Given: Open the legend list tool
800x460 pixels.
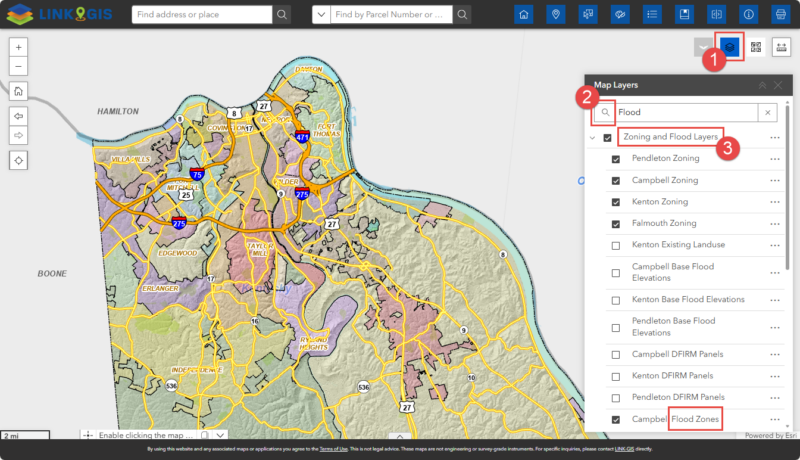Looking at the screenshot, I should (x=653, y=14).
